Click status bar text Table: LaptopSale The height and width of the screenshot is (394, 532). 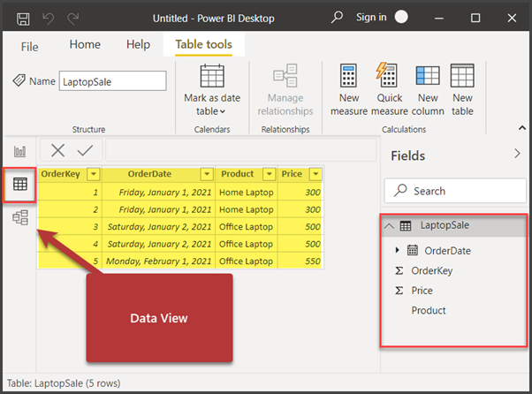click(x=45, y=383)
